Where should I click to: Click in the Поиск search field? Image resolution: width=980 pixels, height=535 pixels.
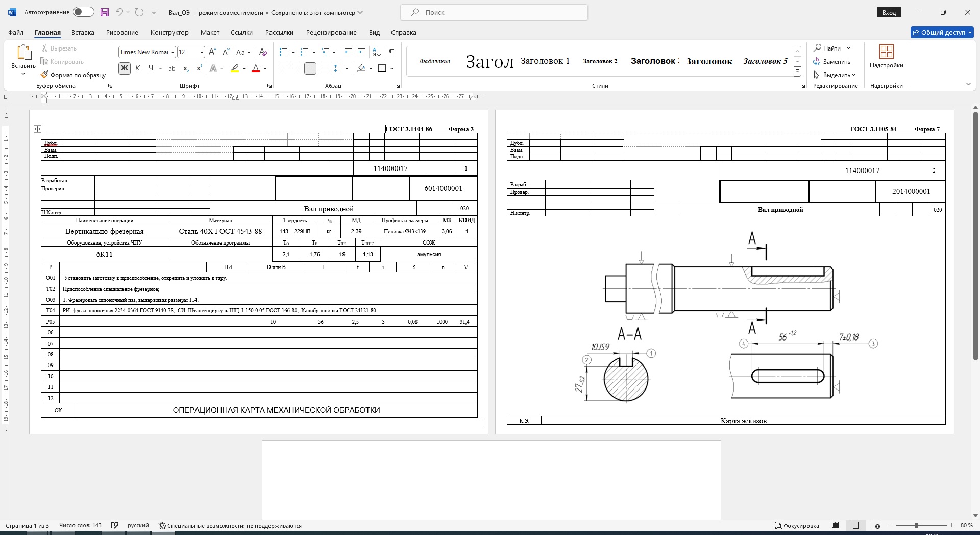pos(494,12)
